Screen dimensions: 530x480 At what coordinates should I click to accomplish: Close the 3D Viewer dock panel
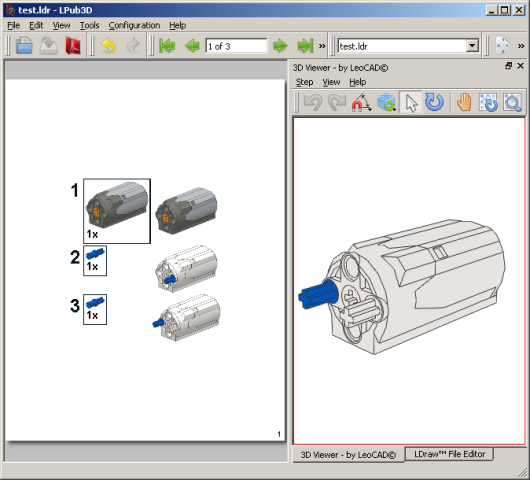521,66
